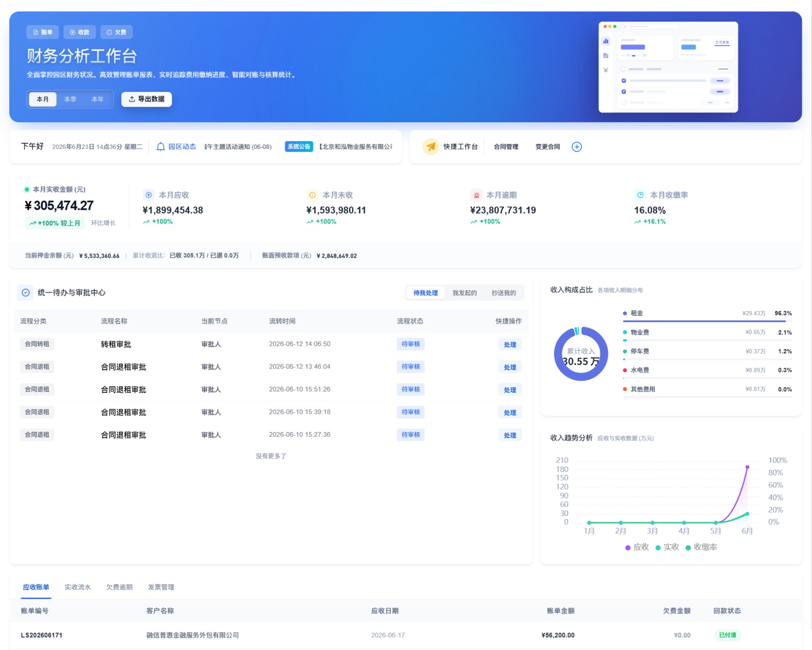812x650 pixels.
Task: Open the 欠费 shortcut chip
Action: coord(116,32)
